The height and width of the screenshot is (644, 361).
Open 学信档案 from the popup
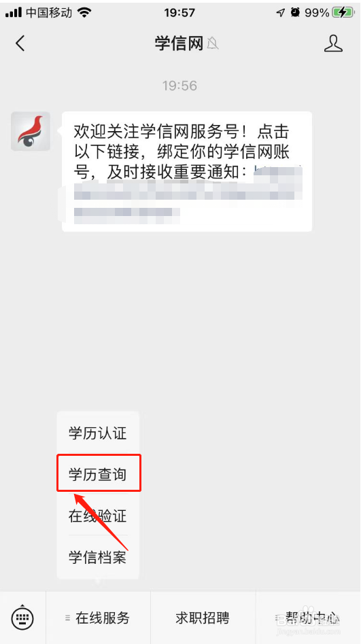[98, 557]
